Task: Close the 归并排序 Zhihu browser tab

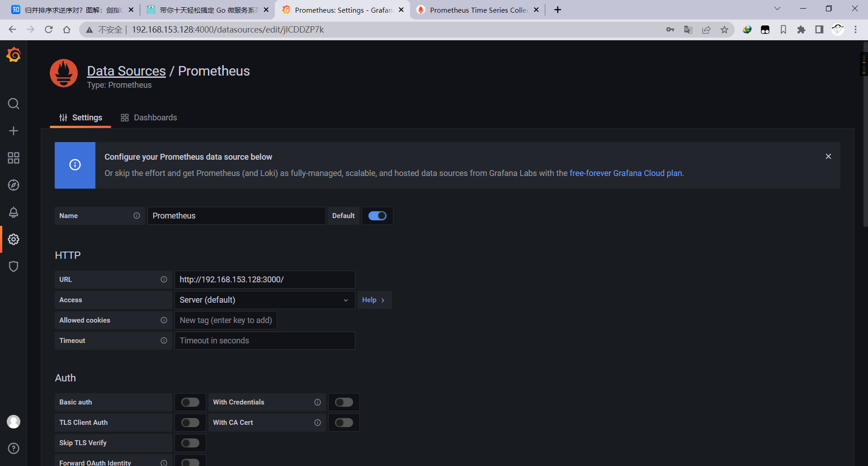Action: tap(131, 10)
